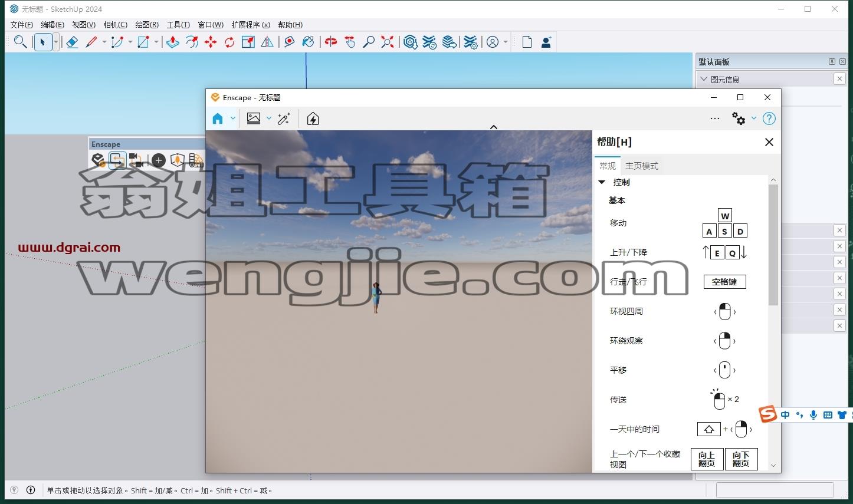Switch to the 常规 tab in help
Screen dimensions: 853x504
click(608, 166)
